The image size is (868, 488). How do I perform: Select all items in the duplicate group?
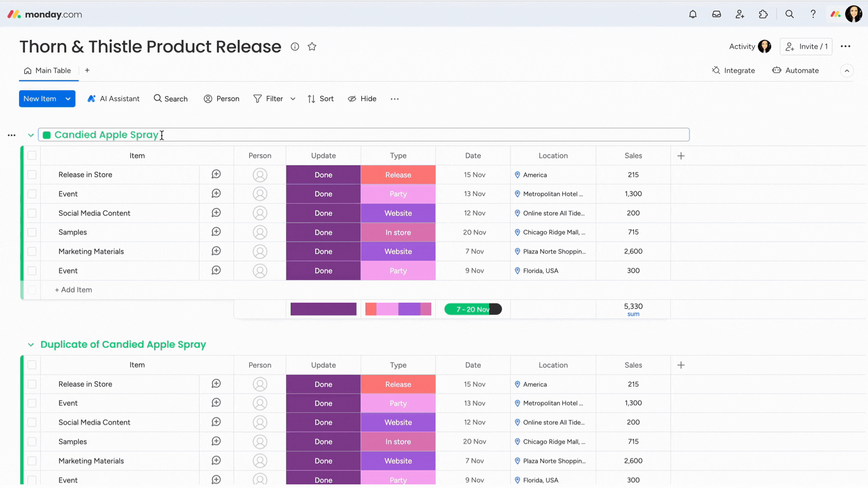coord(32,365)
